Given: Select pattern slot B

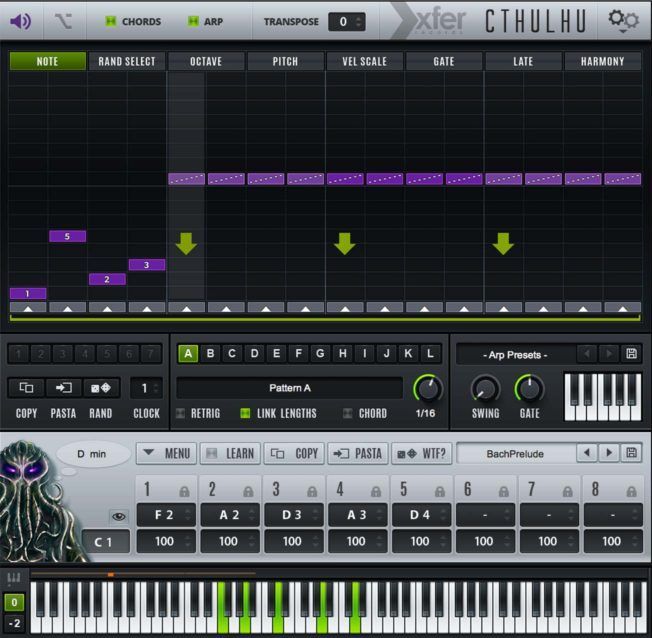Looking at the screenshot, I should coord(210,354).
